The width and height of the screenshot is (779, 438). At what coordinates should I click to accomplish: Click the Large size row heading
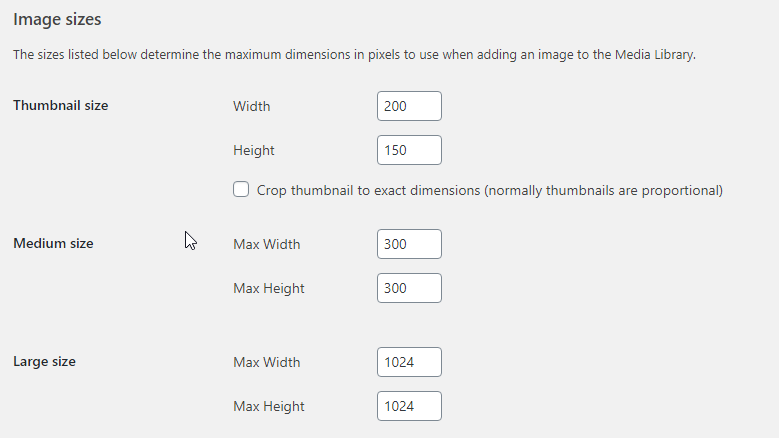pyautogui.click(x=44, y=362)
